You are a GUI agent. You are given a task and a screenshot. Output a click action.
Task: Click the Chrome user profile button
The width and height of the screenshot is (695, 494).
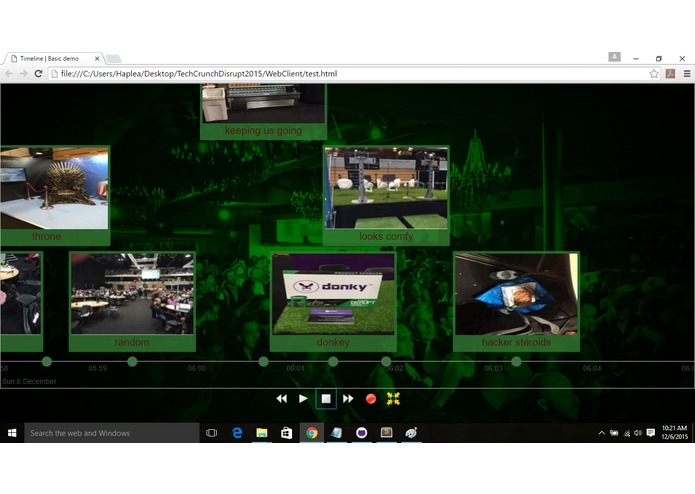pos(614,57)
